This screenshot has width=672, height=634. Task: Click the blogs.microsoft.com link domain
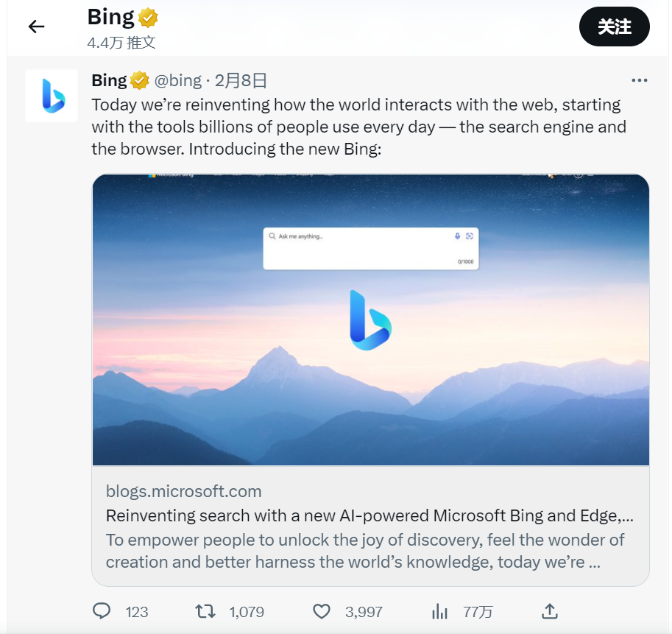[x=183, y=491]
